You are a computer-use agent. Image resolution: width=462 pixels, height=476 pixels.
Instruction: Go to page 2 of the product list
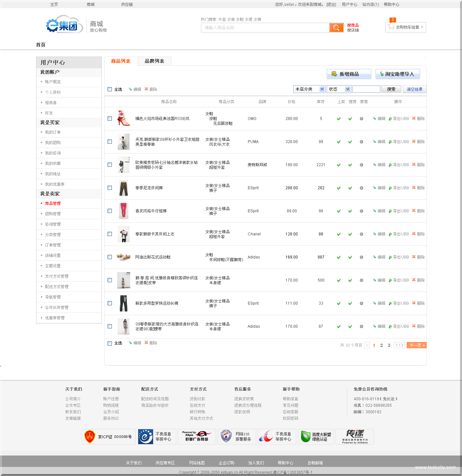click(381, 345)
